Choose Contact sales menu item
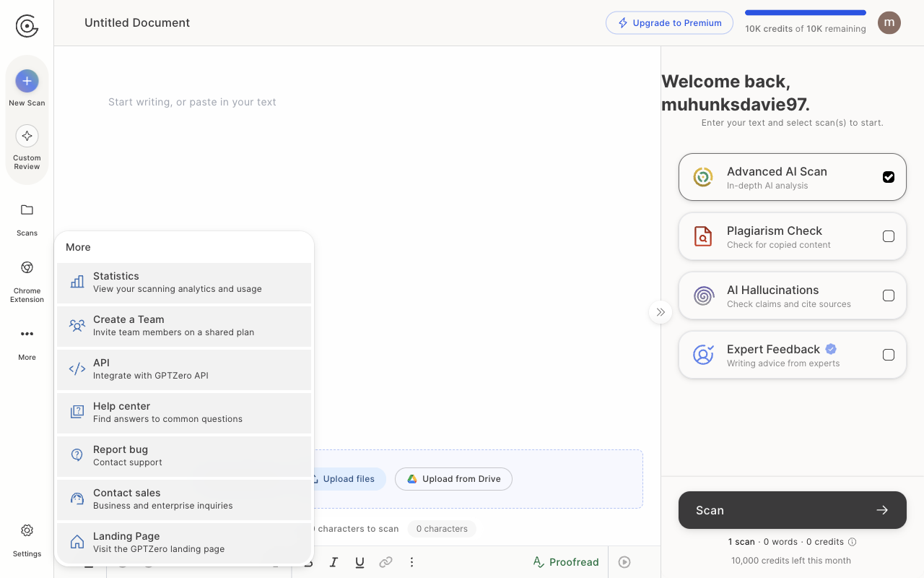 coord(184,499)
